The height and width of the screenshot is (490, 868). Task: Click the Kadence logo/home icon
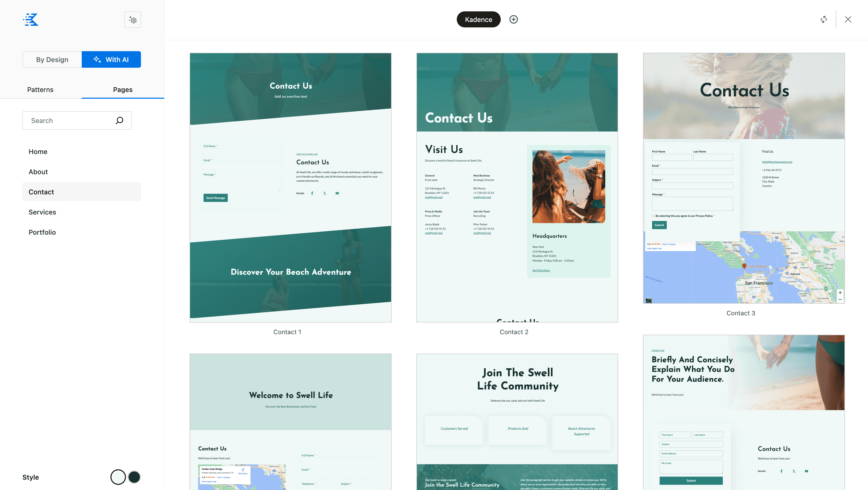tap(31, 19)
